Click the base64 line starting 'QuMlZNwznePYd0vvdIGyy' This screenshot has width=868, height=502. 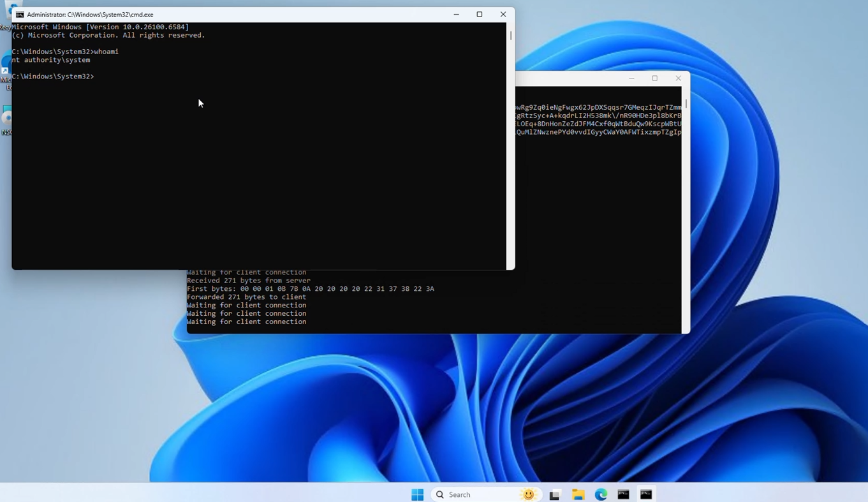(599, 133)
